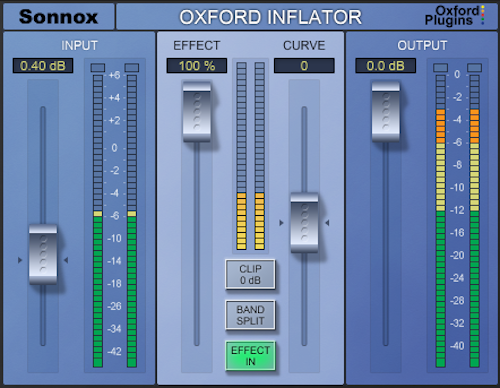The height and width of the screenshot is (388, 500).
Task: Disable the EFFECT IN bypass button
Action: 250,356
